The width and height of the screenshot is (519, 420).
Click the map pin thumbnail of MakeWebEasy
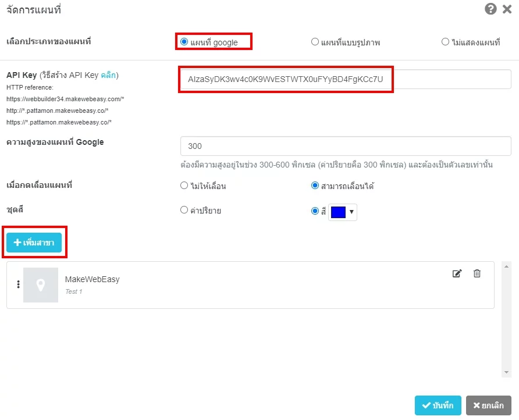pyautogui.click(x=41, y=285)
